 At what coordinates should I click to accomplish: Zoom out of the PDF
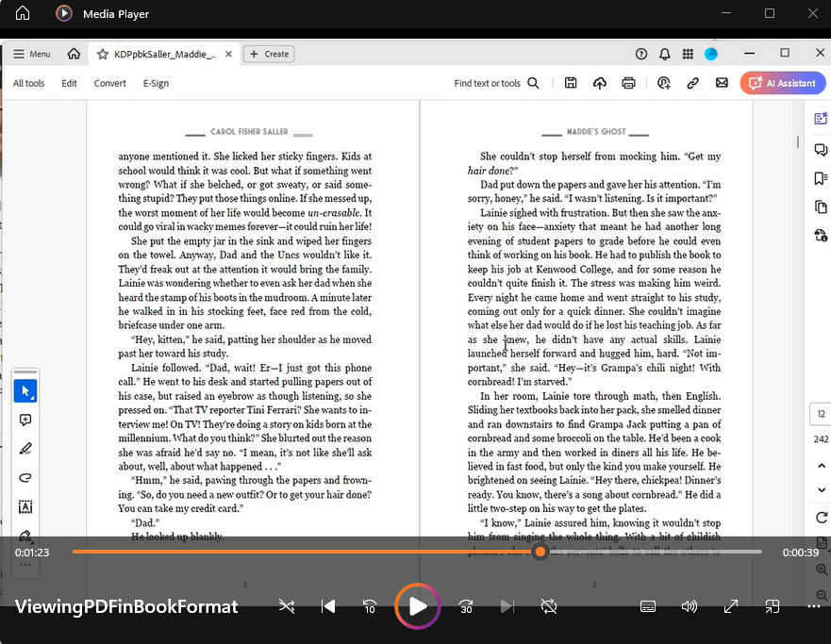click(x=822, y=595)
